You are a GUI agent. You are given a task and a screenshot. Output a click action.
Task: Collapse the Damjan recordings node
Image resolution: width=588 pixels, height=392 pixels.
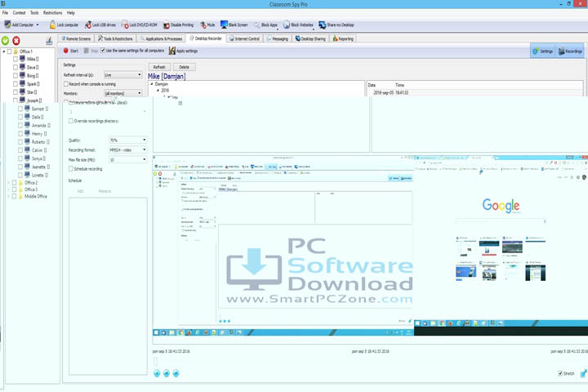pyautogui.click(x=152, y=84)
